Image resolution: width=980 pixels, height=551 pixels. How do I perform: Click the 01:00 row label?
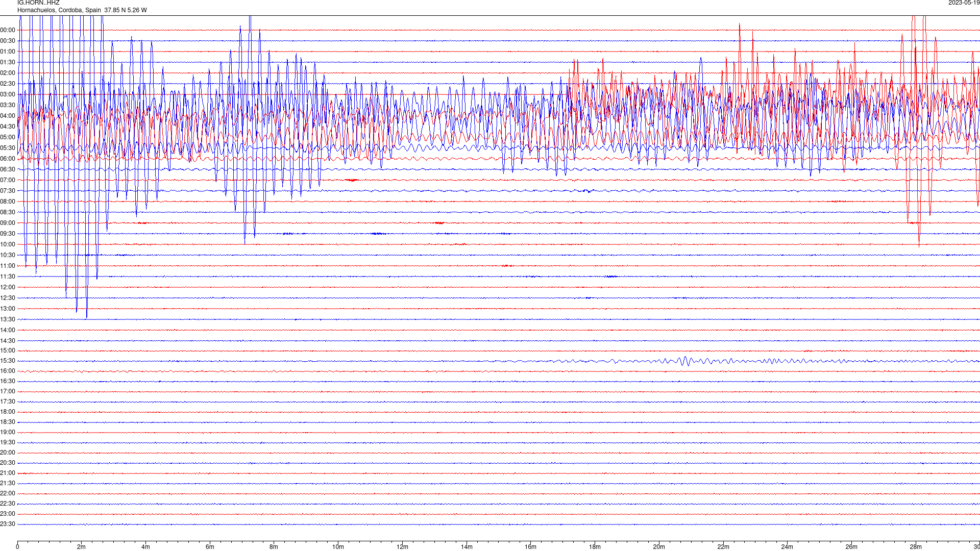point(8,52)
